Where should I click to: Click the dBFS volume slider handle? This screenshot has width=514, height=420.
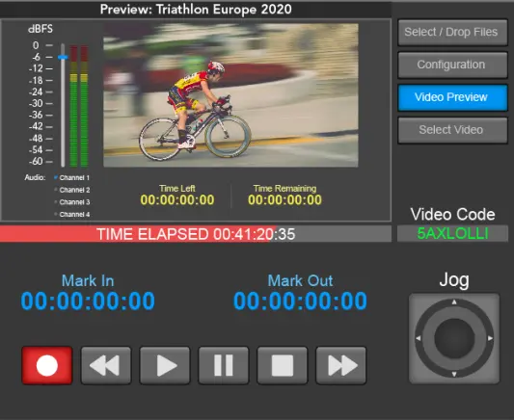click(63, 57)
